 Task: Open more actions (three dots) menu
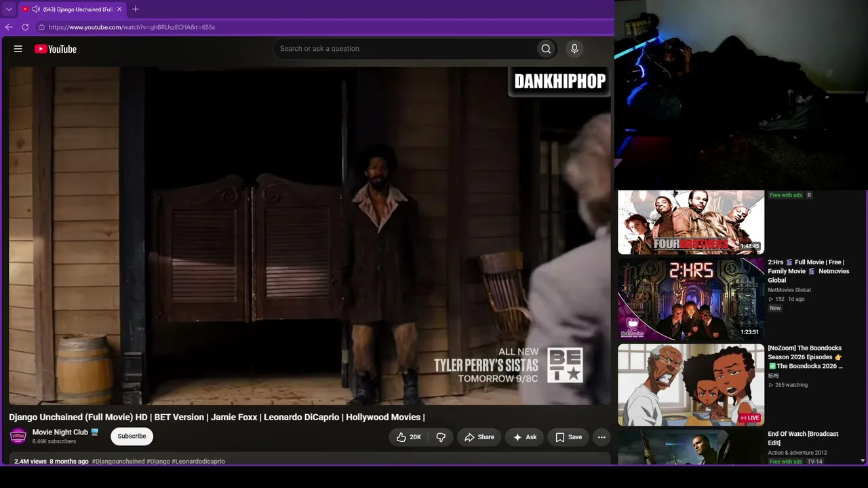tap(601, 437)
